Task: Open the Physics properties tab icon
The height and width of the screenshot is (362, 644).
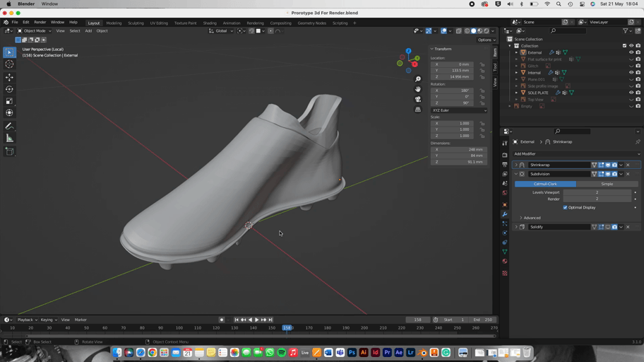Action: (505, 233)
